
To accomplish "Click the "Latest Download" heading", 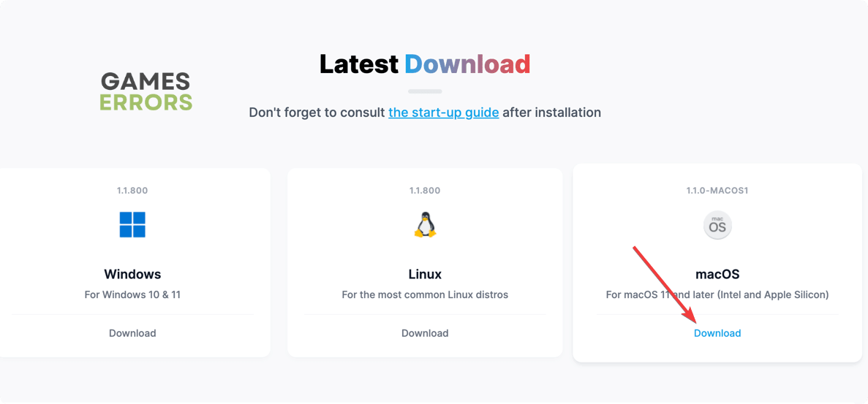I will pos(425,64).
